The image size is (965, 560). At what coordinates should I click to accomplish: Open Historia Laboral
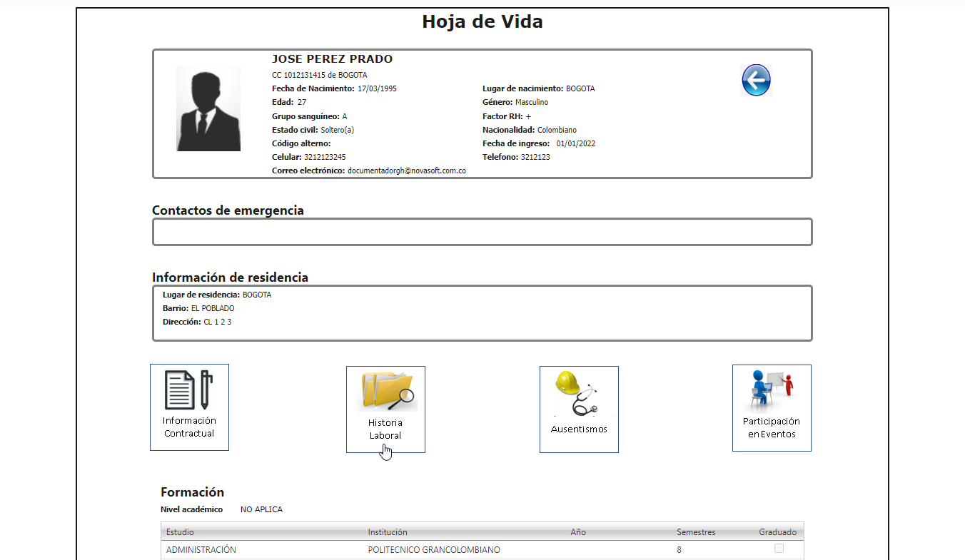coord(385,409)
